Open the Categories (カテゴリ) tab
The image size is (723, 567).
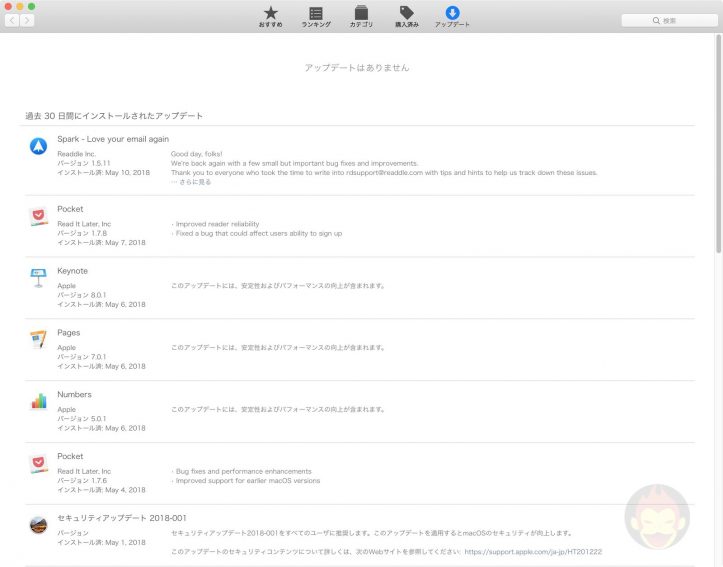tap(361, 17)
